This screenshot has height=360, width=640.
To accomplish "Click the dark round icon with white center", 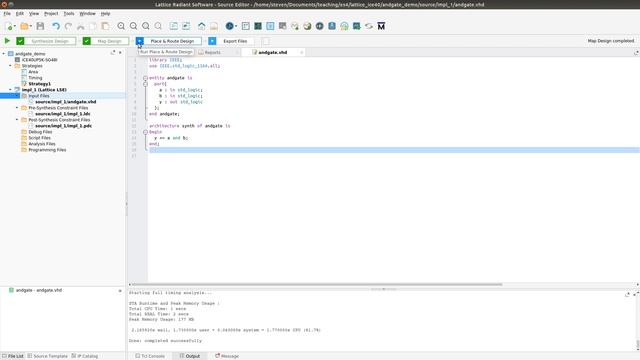I will click(x=320, y=26).
